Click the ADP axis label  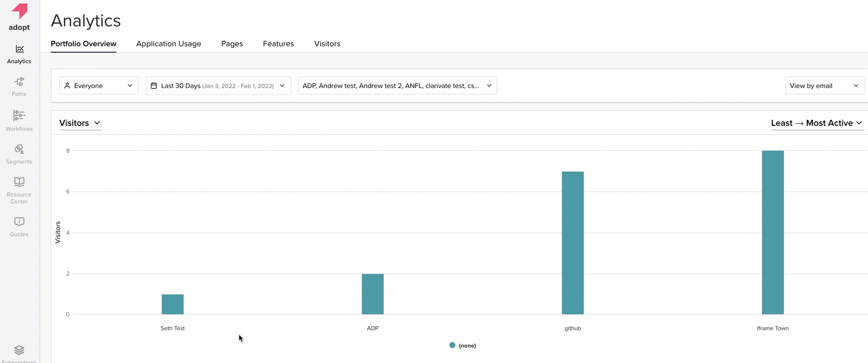coord(373,328)
